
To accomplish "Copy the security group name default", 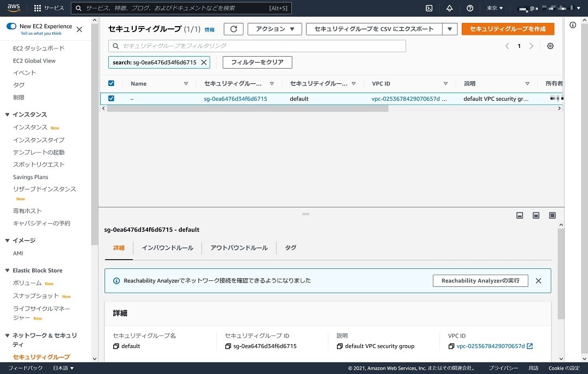I will (116, 346).
